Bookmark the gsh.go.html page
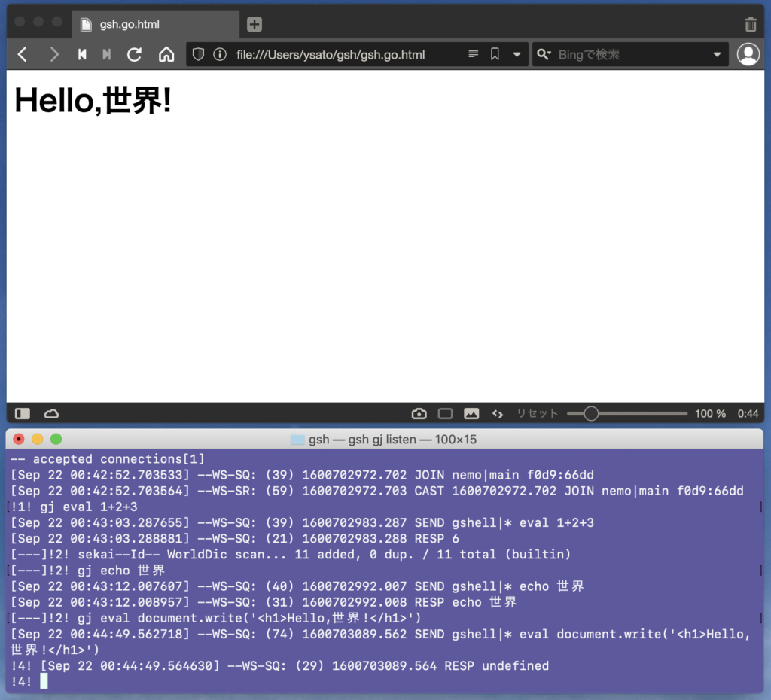 495,54
